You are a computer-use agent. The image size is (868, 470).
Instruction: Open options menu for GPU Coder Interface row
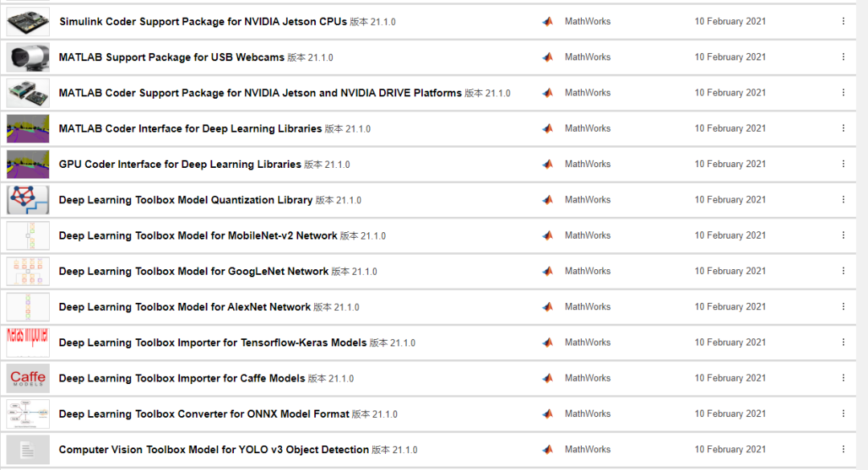coord(843,164)
